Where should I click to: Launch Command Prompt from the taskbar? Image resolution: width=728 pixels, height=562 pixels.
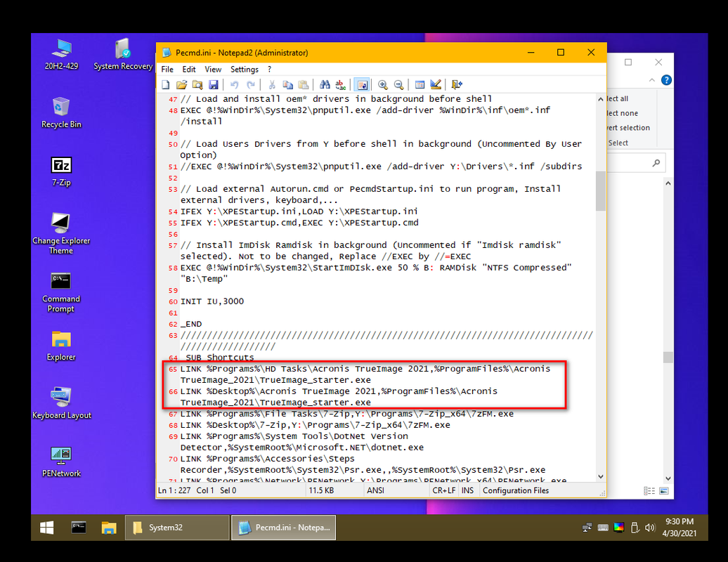pos(79,528)
